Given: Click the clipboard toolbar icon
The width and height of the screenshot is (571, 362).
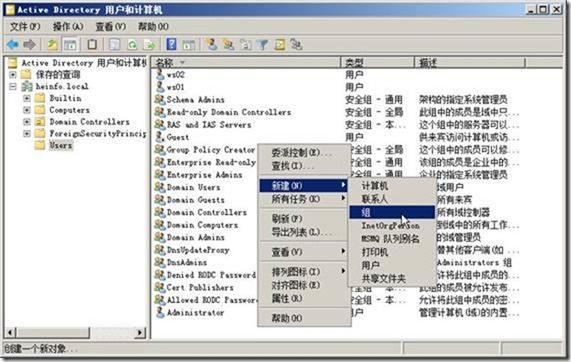Looking at the screenshot, I should pyautogui.click(x=92, y=44).
